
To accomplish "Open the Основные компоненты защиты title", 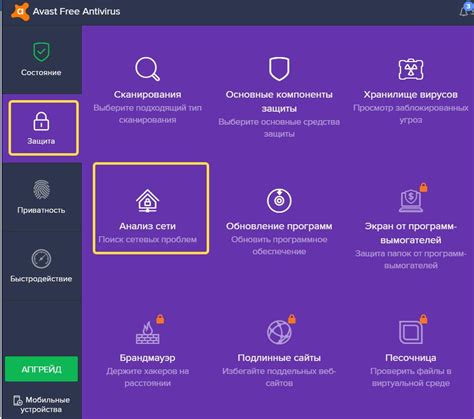I will click(x=279, y=101).
